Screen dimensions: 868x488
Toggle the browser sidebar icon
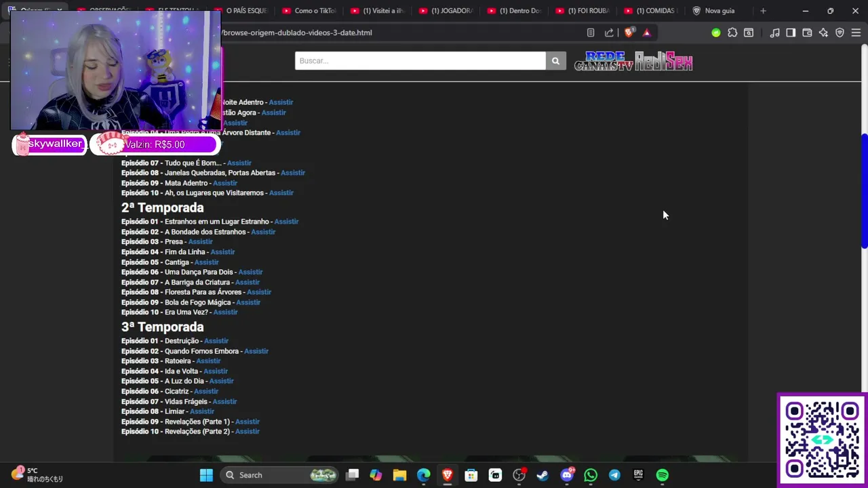pyautogui.click(x=791, y=33)
